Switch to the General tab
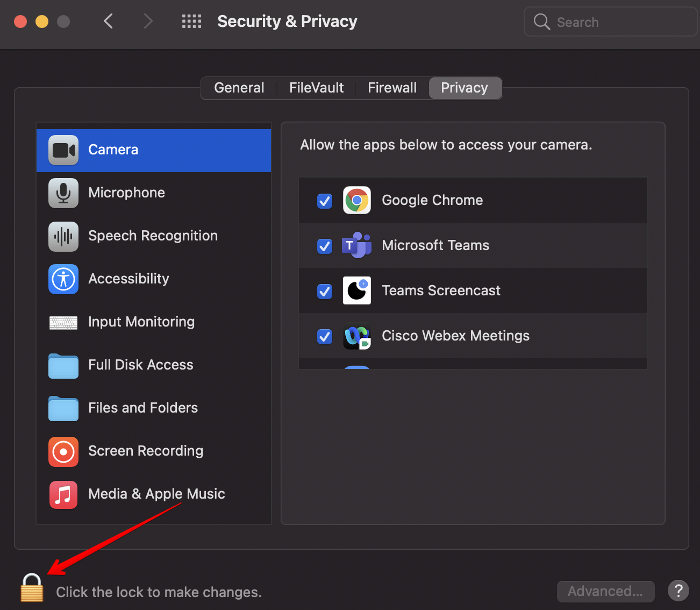 (239, 88)
